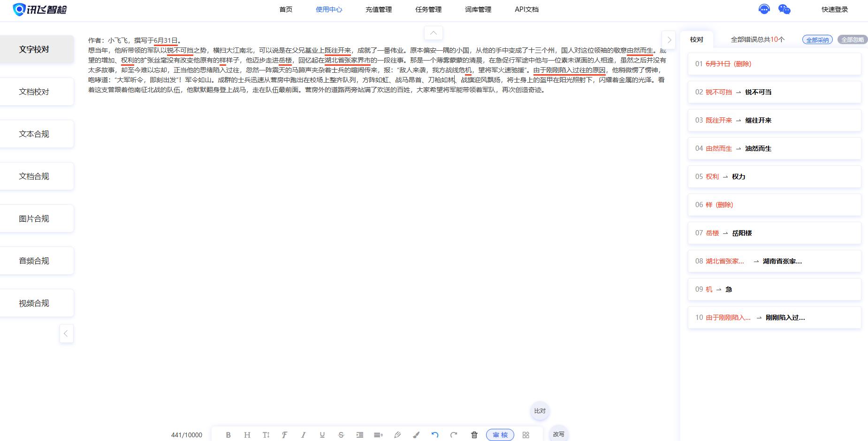Viewport: 868px width, 441px height.
Task: Switch to the 文档校对 sidebar tab
Action: click(x=34, y=92)
